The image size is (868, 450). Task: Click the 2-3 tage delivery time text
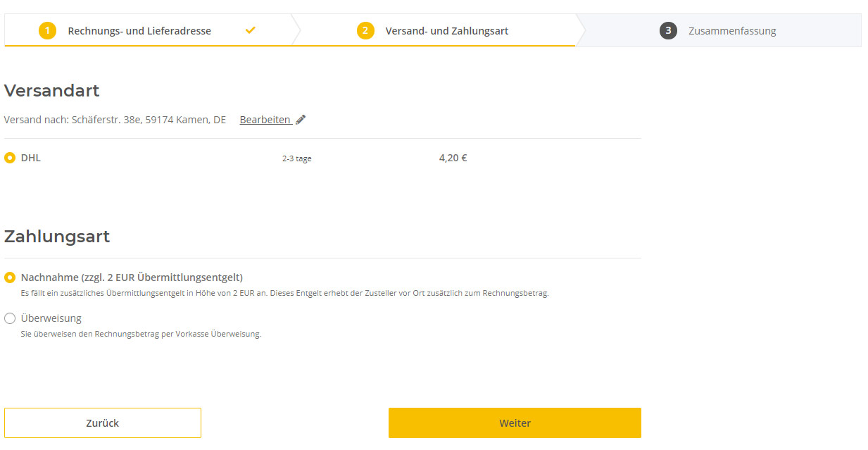pos(297,159)
